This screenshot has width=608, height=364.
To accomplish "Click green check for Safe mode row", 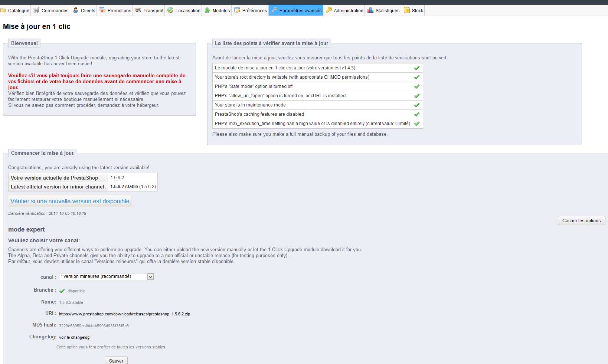I will [417, 86].
